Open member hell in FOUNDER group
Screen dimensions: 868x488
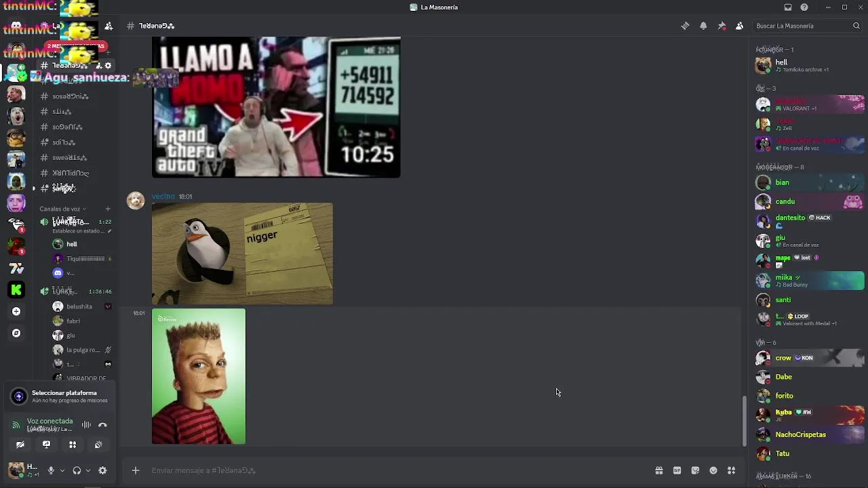(810, 65)
